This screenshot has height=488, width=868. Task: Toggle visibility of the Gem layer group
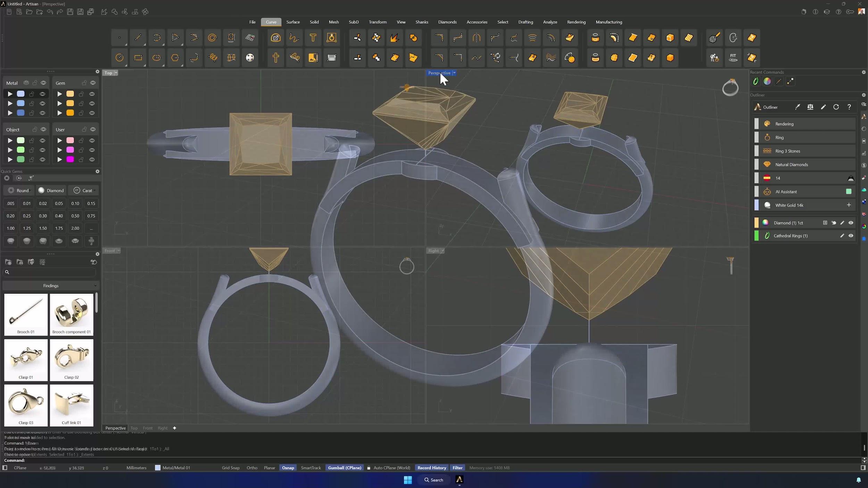click(x=93, y=83)
